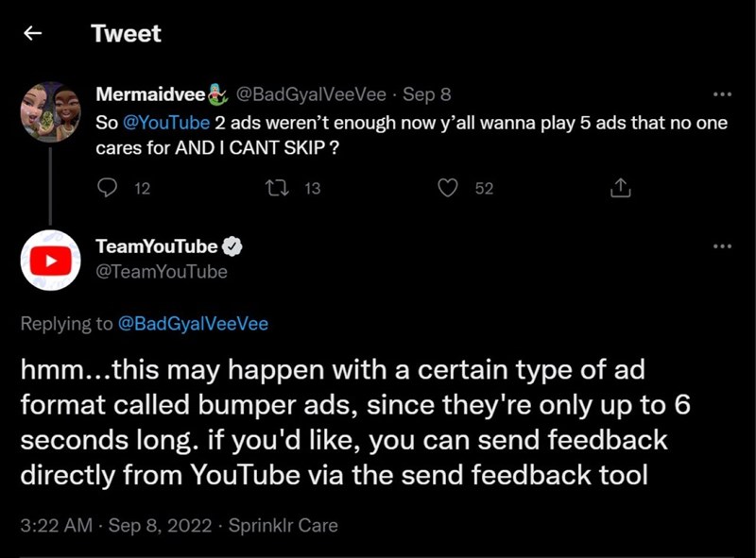Select the Tweet header title

(125, 34)
